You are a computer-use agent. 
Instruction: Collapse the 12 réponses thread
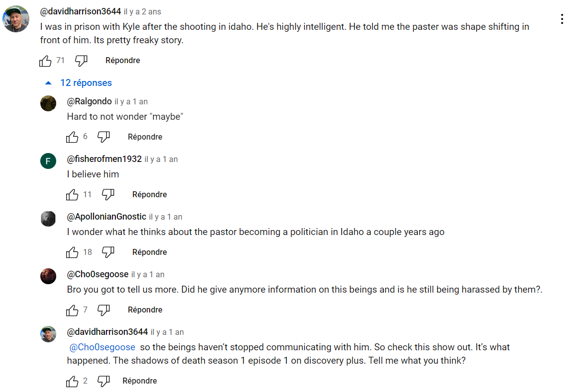pyautogui.click(x=79, y=83)
